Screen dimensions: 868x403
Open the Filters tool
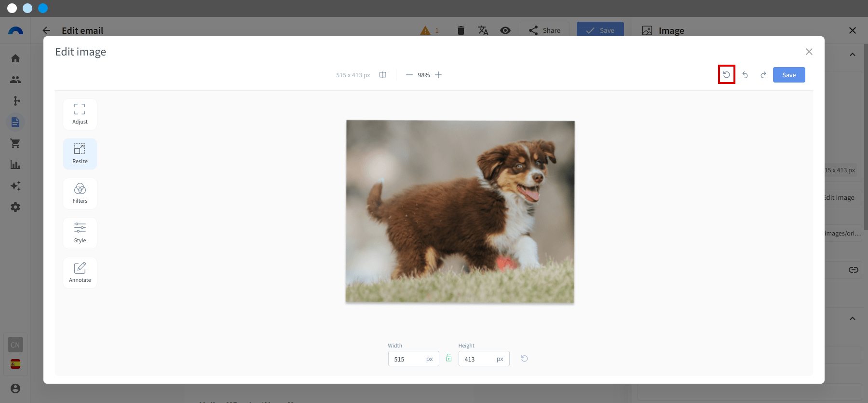tap(80, 194)
